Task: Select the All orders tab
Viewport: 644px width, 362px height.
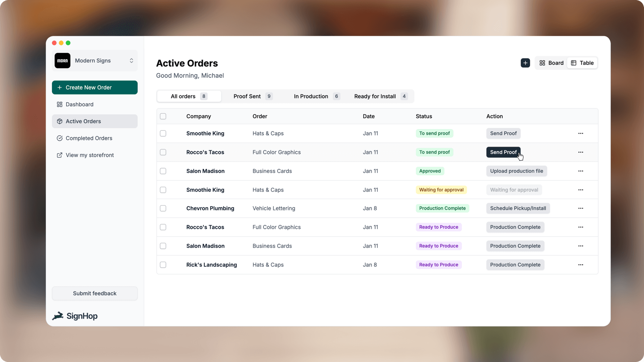Action: 189,96
